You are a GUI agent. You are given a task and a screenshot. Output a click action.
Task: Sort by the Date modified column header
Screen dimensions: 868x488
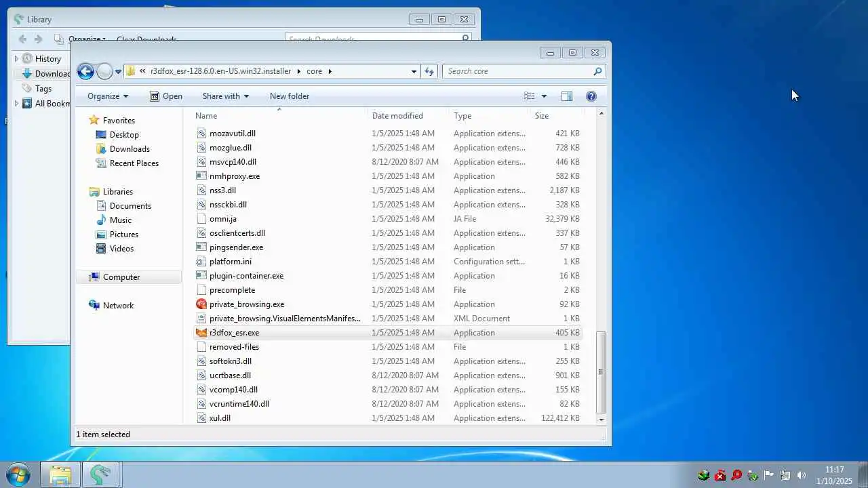click(x=397, y=116)
